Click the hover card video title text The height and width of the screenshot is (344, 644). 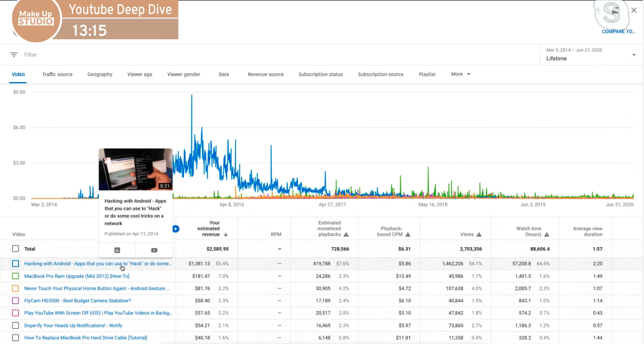pyautogui.click(x=135, y=212)
